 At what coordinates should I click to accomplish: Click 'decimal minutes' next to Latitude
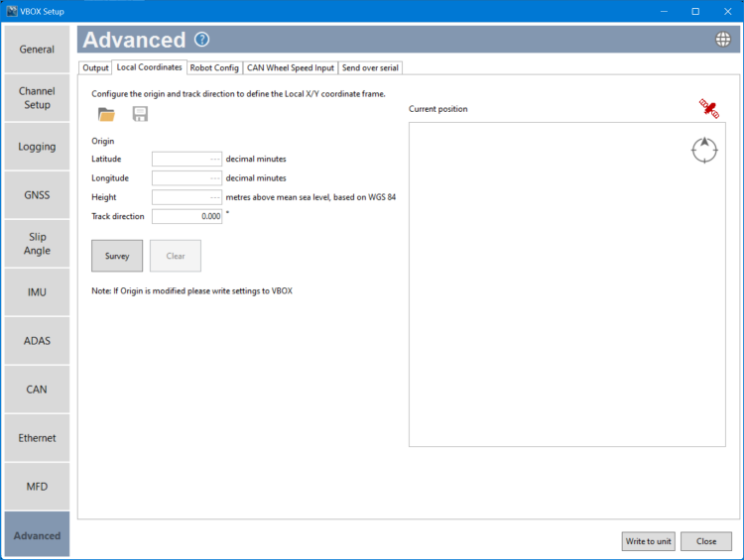pos(256,159)
